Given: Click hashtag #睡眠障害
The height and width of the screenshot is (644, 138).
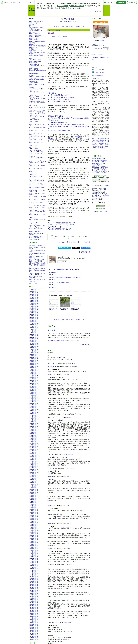Looking at the screenshot, I should coord(103,58).
